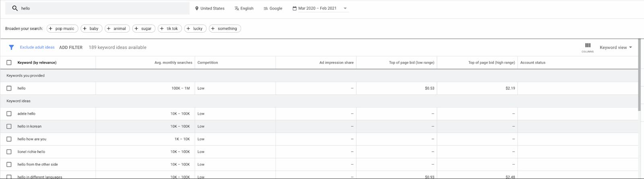644x179 pixels.
Task: Click the 'hello in korean' keyword text
Action: (29, 126)
